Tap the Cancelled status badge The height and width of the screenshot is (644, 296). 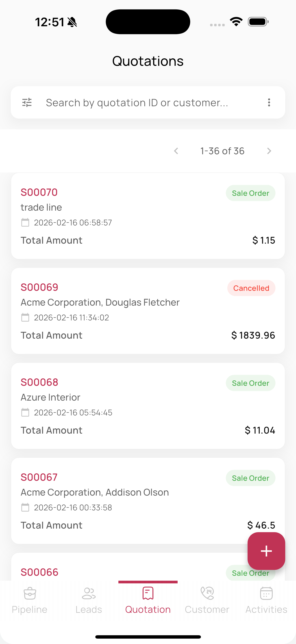click(x=251, y=288)
